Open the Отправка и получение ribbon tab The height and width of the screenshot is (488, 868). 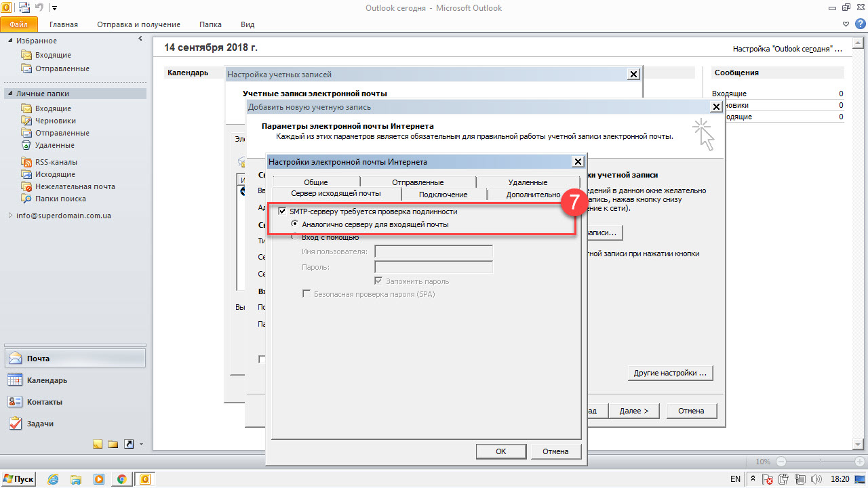[138, 24]
